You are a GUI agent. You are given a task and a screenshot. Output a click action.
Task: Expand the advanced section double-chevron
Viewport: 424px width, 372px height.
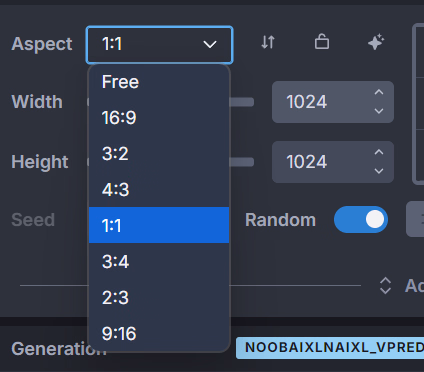pyautogui.click(x=385, y=286)
